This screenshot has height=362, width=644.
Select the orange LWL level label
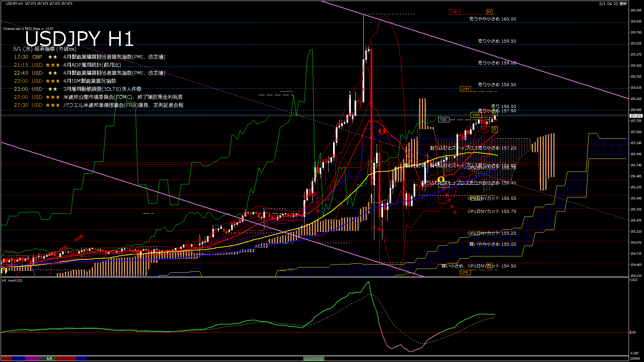[x=465, y=272]
